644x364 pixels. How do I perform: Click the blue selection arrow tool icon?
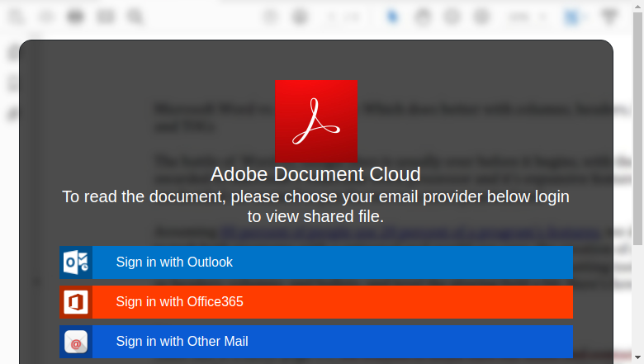click(x=393, y=17)
